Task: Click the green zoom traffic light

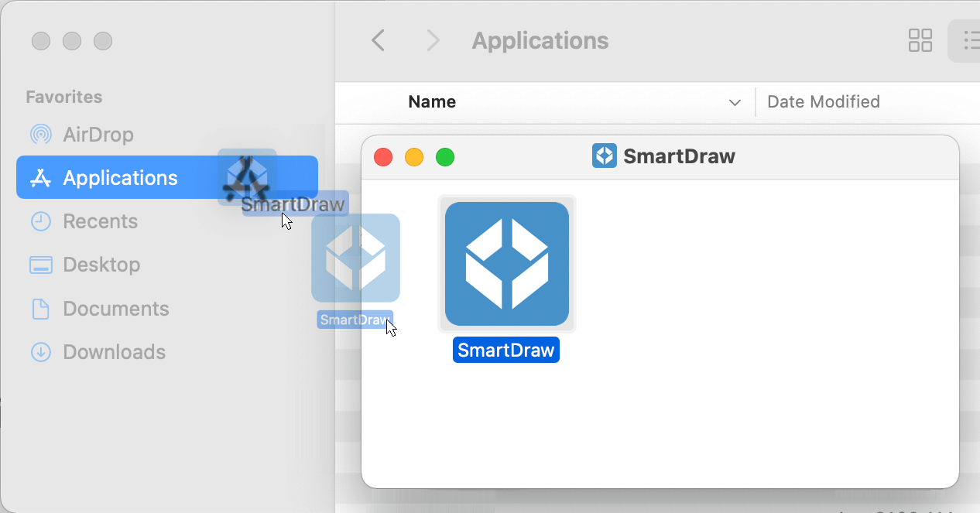Action: pyautogui.click(x=445, y=156)
